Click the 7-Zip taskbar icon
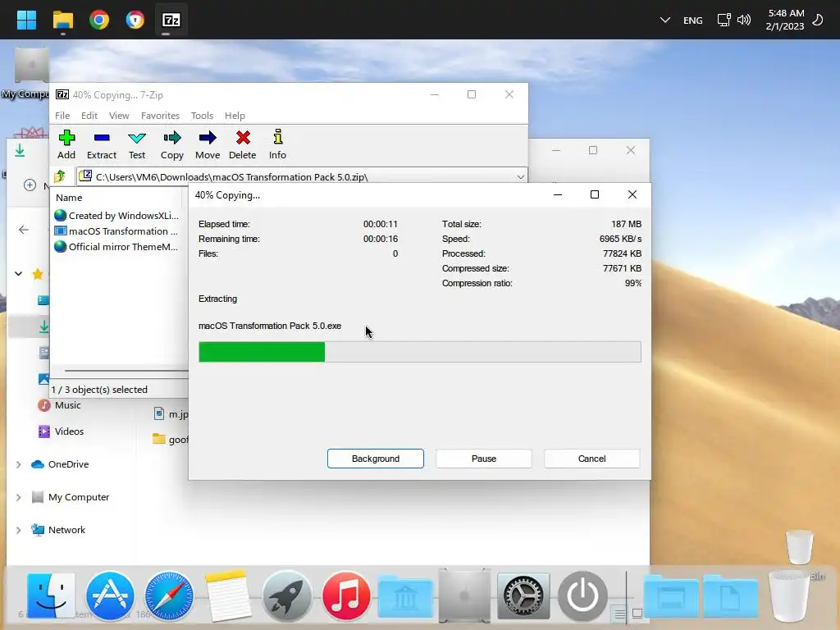 point(171,20)
